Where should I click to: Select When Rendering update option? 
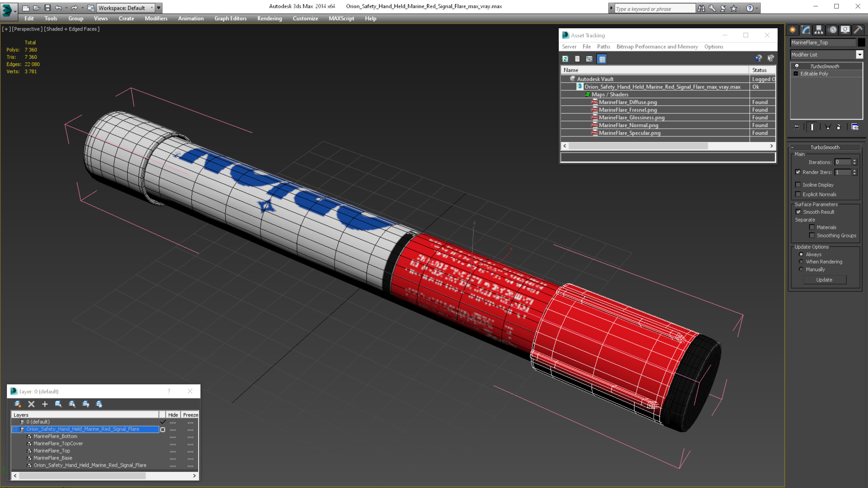tap(801, 262)
